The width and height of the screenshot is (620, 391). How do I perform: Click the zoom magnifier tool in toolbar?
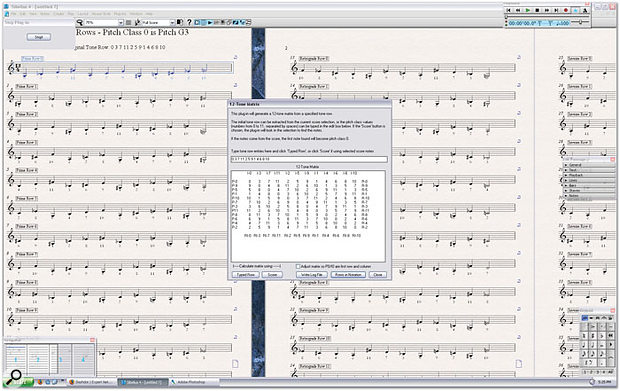click(79, 23)
